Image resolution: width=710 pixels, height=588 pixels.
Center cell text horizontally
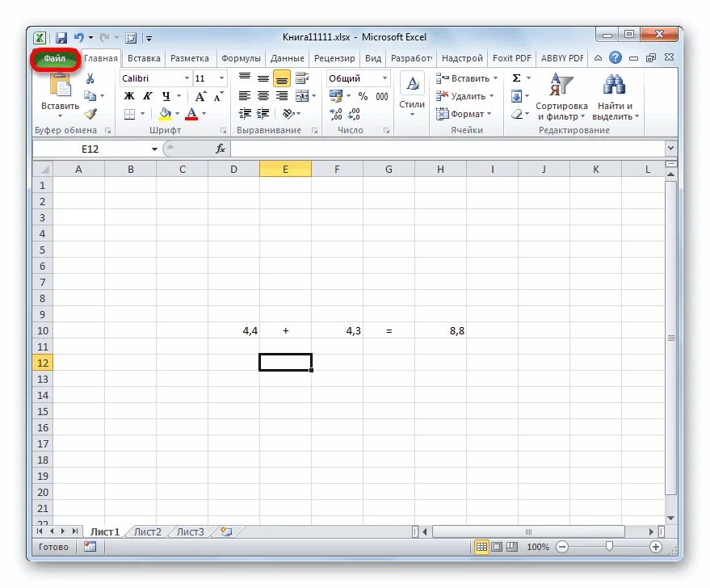[263, 96]
